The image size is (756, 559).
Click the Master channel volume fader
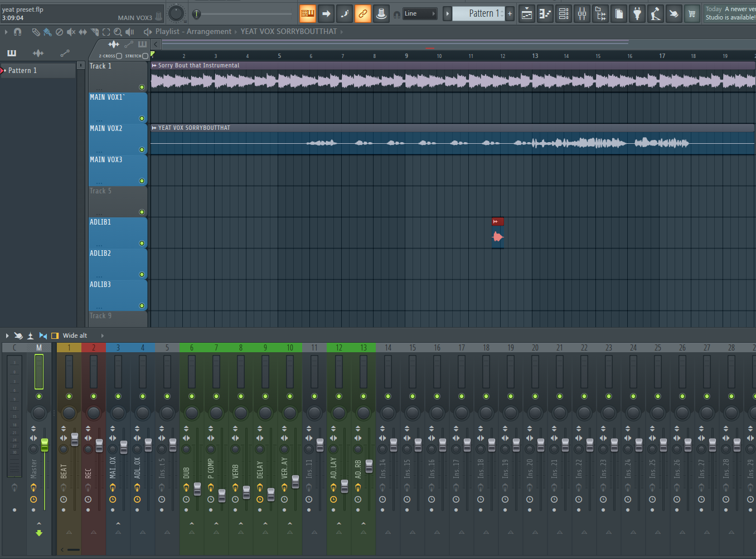coord(45,445)
